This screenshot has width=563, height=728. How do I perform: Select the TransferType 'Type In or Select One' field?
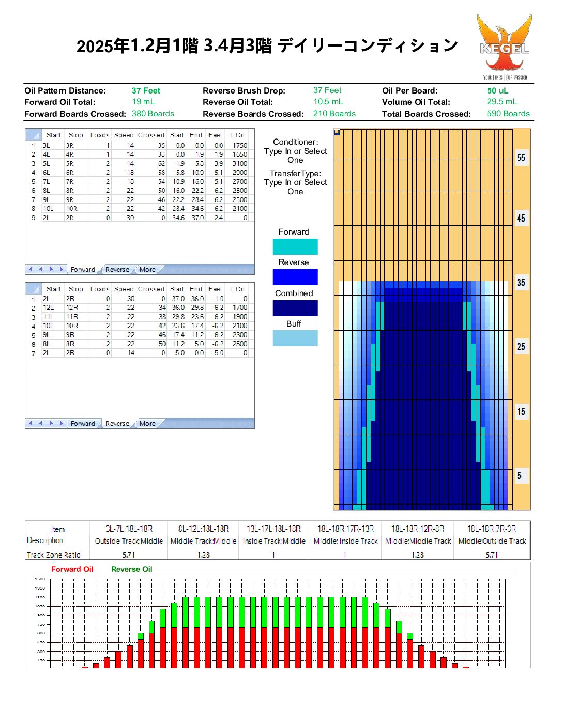[x=295, y=187]
